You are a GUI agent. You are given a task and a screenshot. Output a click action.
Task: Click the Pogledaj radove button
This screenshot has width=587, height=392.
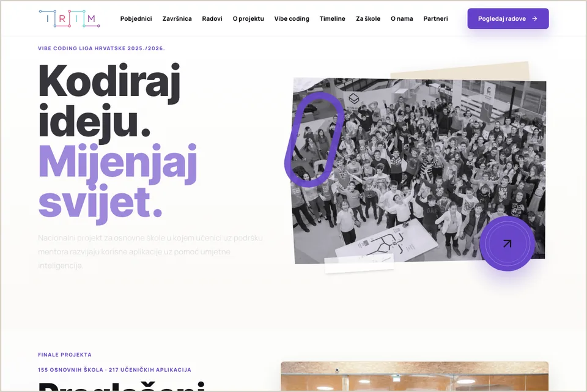click(508, 19)
